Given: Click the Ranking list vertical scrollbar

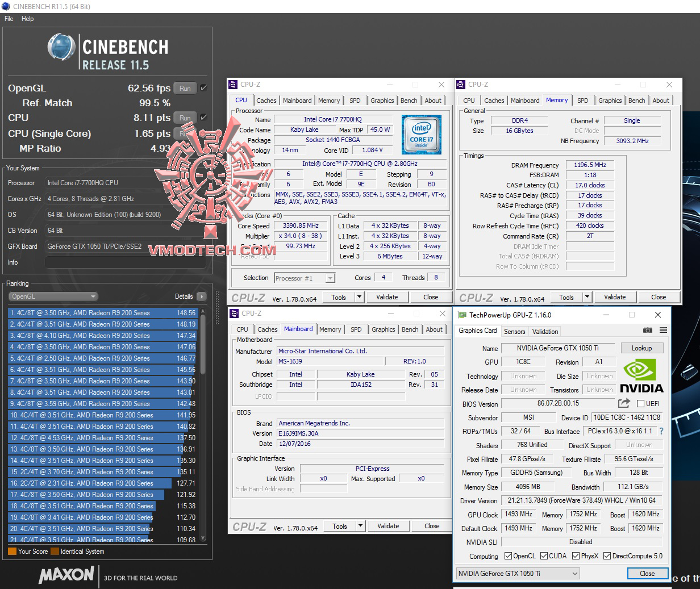Looking at the screenshot, I should (203, 425).
